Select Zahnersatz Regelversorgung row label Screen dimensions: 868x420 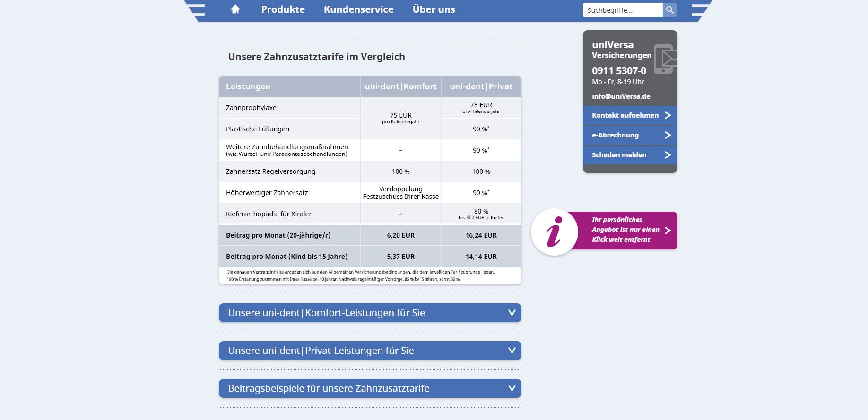click(x=270, y=171)
